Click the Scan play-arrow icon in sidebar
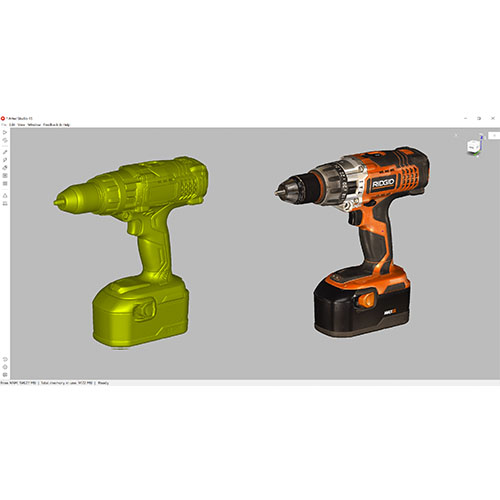The image size is (500, 500). 5,133
